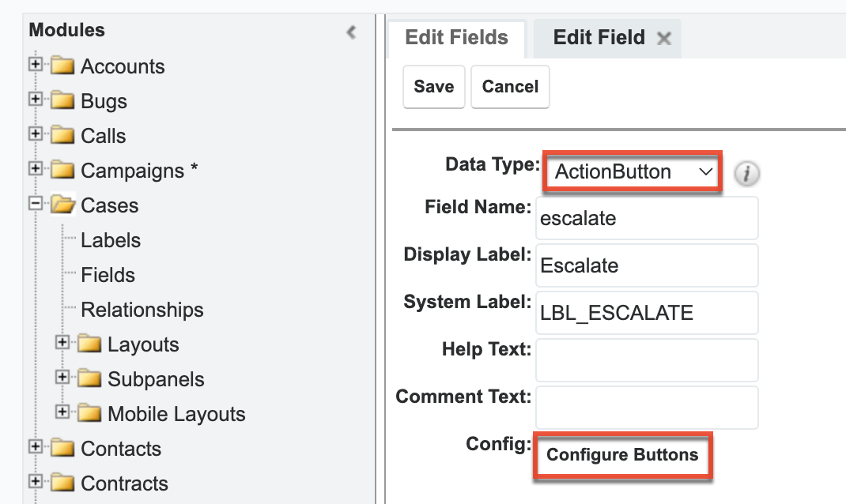Click the Contracts folder icon

pyautogui.click(x=62, y=483)
